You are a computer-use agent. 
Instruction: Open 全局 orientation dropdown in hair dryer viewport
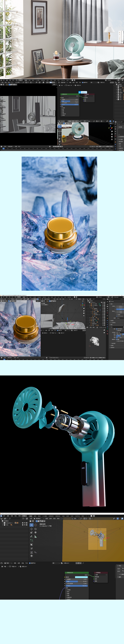tap(75, 519)
